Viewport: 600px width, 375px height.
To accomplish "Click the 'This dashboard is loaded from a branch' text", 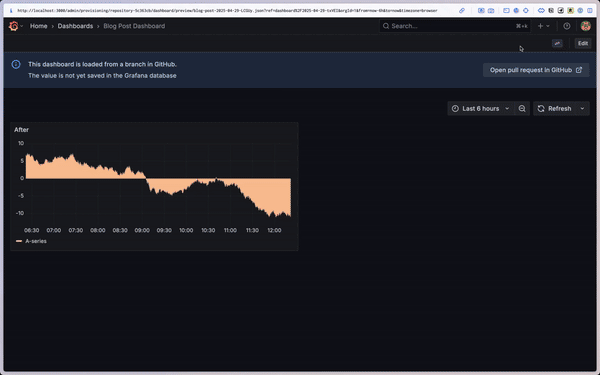I will click(102, 64).
